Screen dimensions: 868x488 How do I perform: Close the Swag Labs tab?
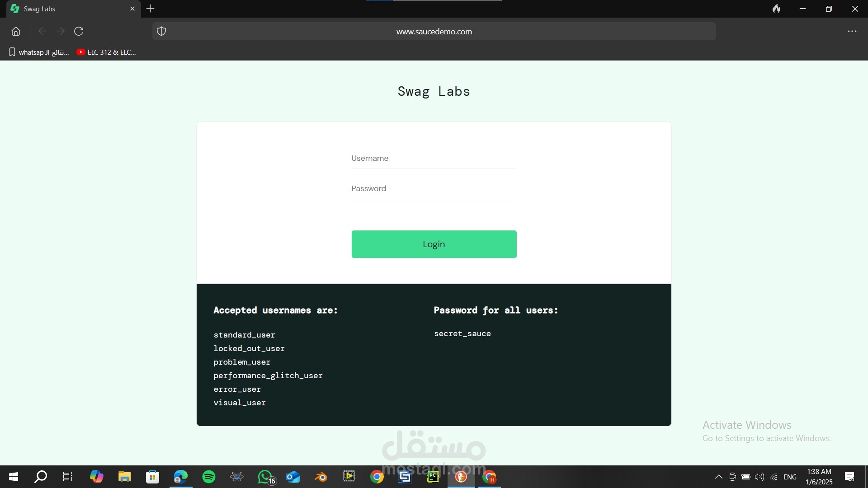pos(132,9)
